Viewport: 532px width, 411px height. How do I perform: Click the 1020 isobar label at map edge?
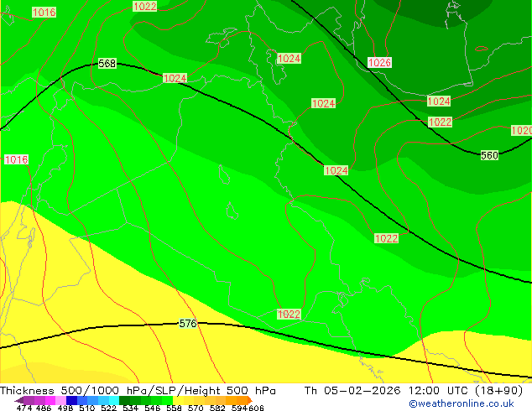(521, 130)
